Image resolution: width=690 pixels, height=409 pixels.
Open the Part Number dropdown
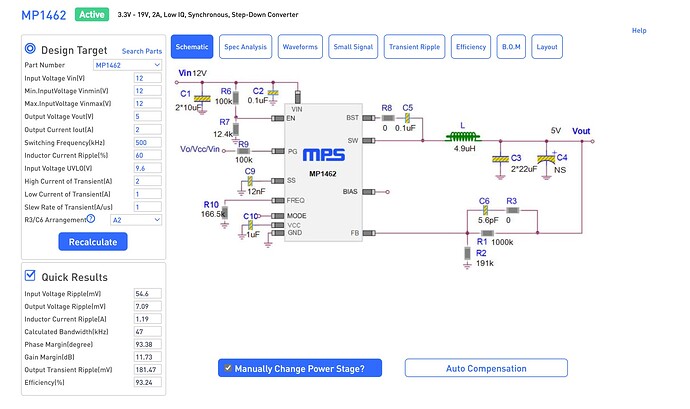tap(128, 65)
